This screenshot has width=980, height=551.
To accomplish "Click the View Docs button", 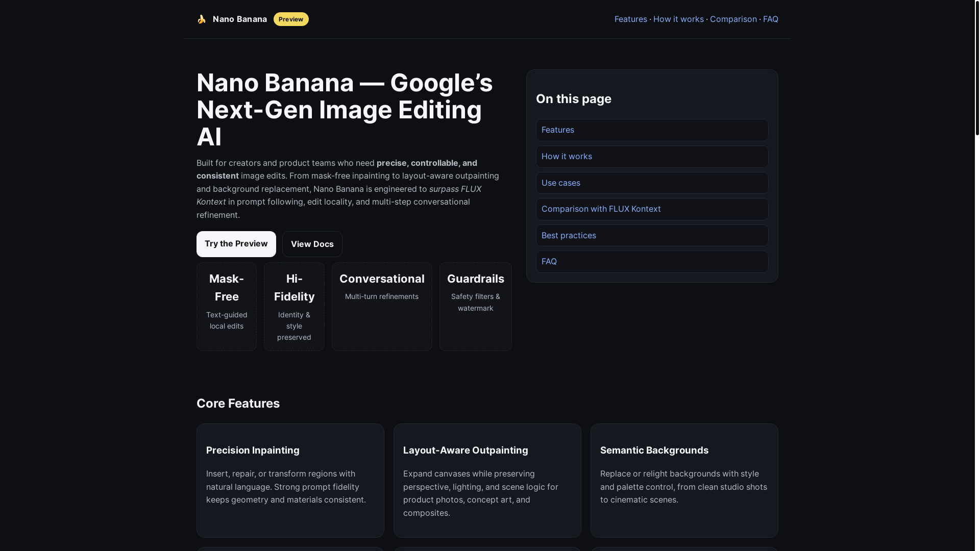I will point(312,244).
